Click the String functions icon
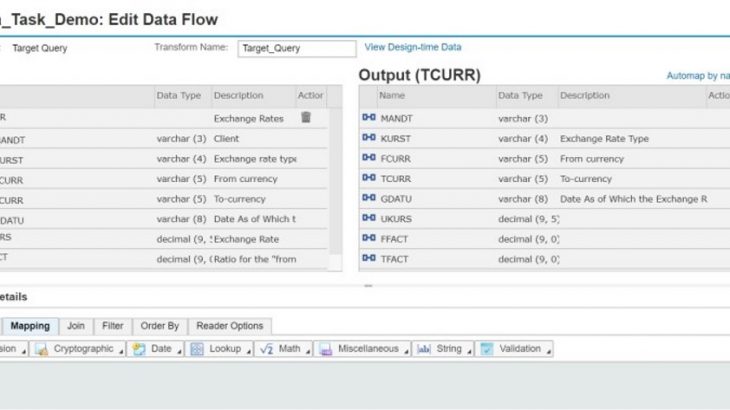730x410 pixels. click(424, 349)
